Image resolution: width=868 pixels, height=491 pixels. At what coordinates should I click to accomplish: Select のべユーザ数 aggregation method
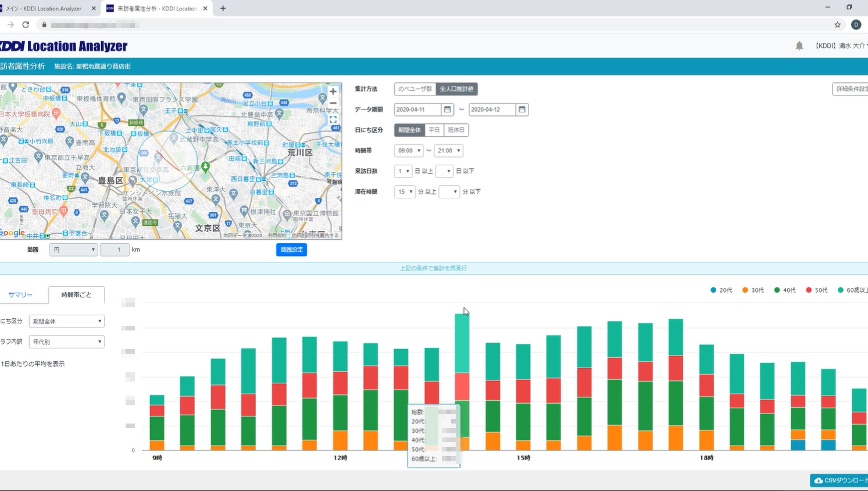[x=415, y=89]
